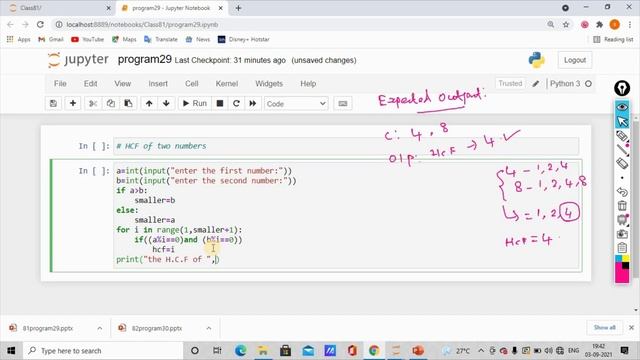The width and height of the screenshot is (640, 360).
Task: Open the whiteboard icon in annotation bar
Action: click(x=622, y=220)
